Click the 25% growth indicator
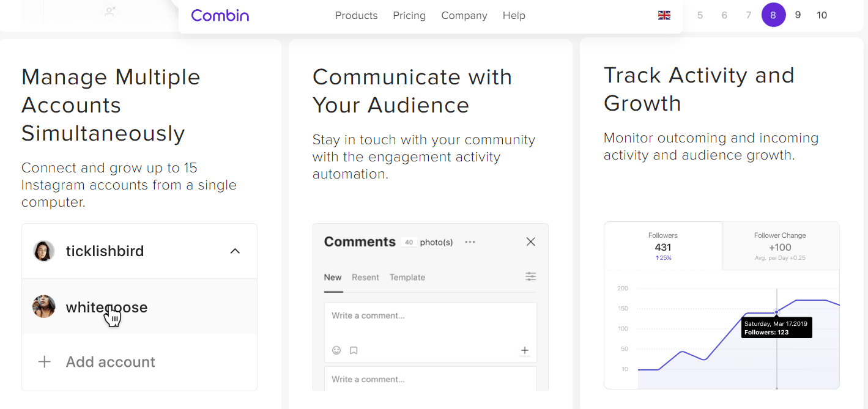 coord(663,258)
